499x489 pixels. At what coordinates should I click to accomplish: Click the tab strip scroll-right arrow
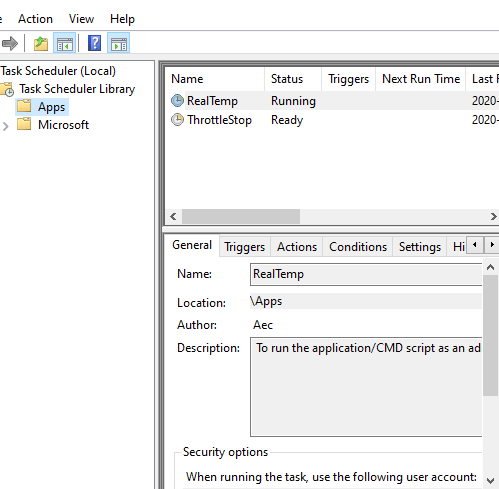tap(492, 245)
